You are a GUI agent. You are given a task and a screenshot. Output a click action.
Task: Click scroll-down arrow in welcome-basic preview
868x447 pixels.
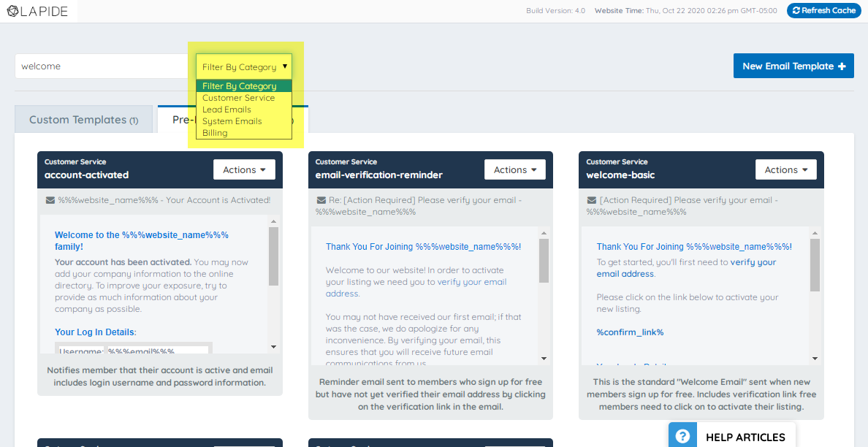815,359
